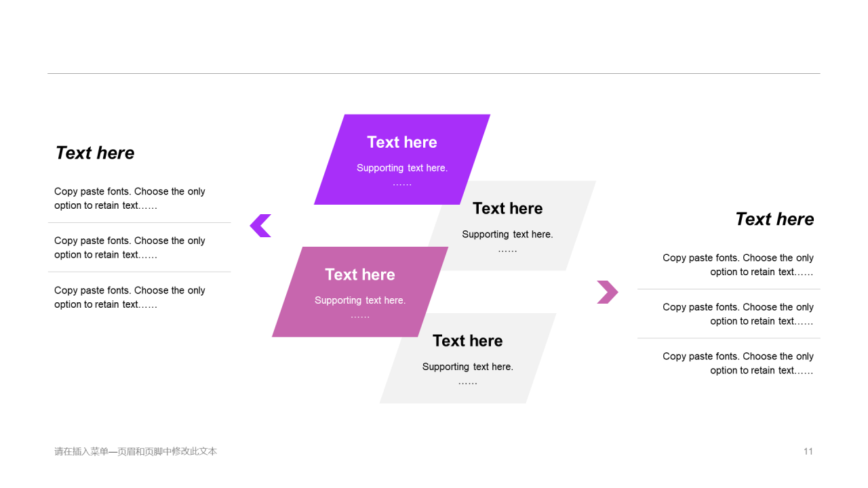
Task: Click 'Text here' title in pink shape
Action: (x=360, y=274)
